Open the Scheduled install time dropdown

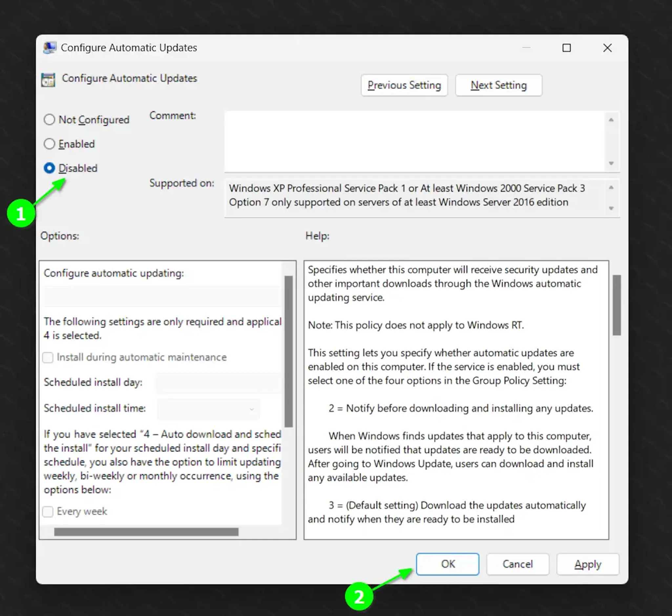(x=208, y=409)
